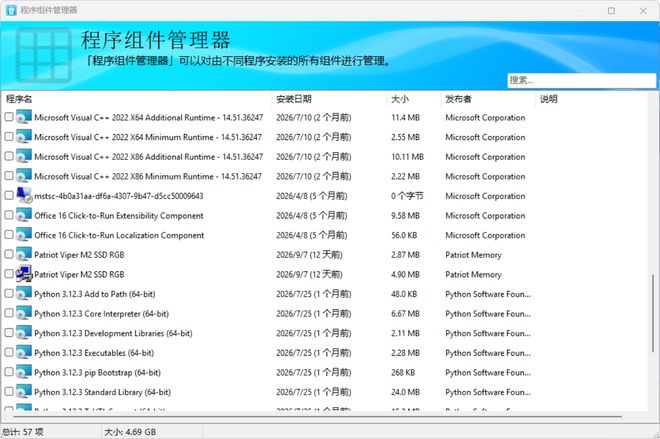
Task: Check the X64 Additional Runtime checkbox
Action: pyautogui.click(x=9, y=117)
